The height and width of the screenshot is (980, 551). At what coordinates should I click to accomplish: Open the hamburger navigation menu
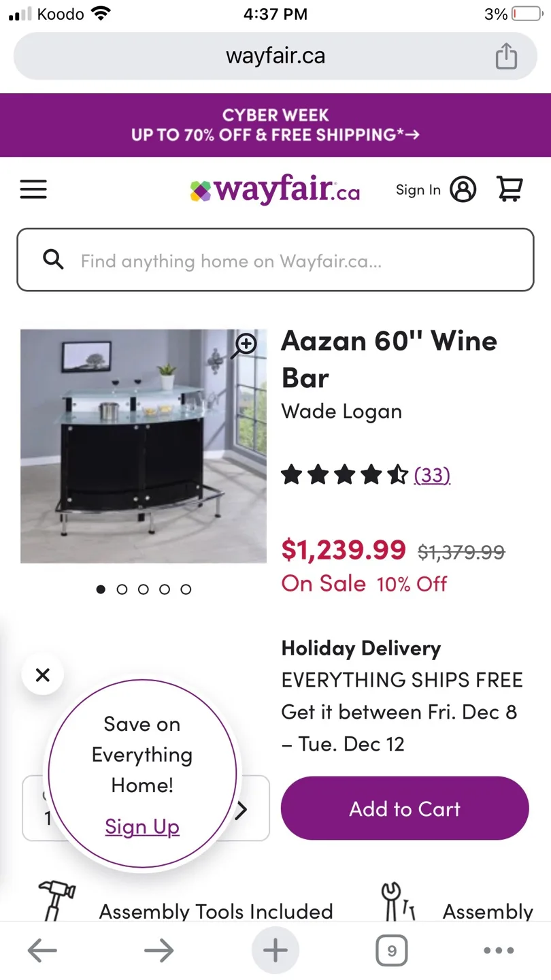tap(33, 189)
